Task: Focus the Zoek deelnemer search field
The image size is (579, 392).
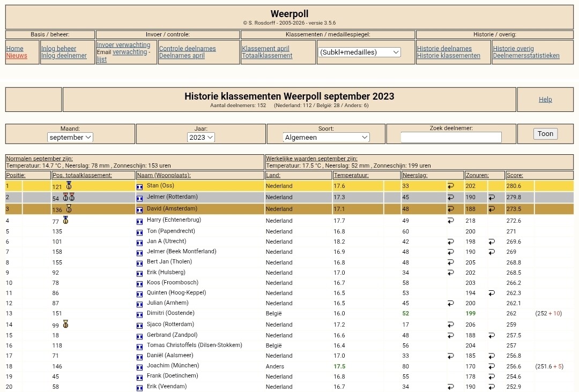Action: pos(451,137)
